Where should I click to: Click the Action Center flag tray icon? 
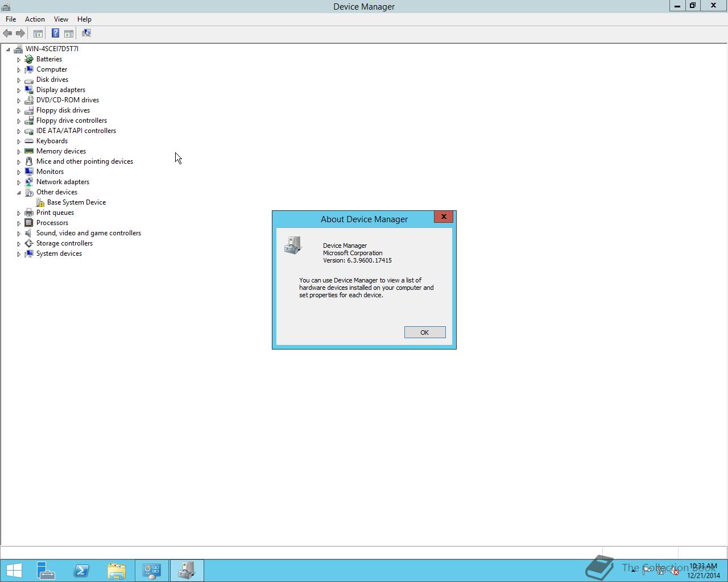(x=647, y=571)
